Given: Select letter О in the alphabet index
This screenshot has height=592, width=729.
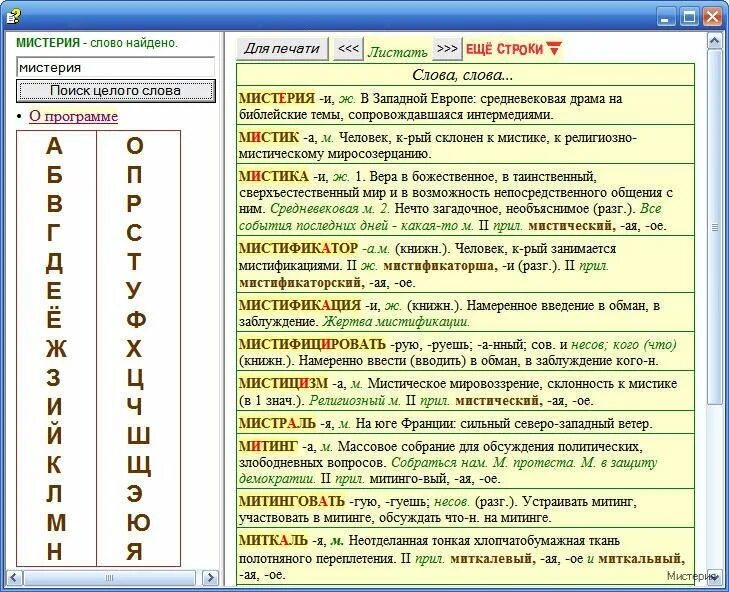Looking at the screenshot, I should (135, 146).
